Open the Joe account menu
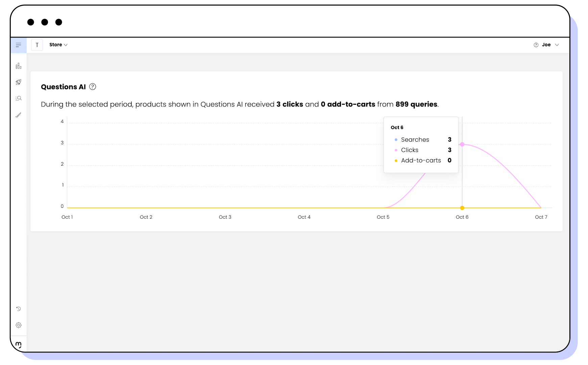This screenshot has height=365, width=588. [x=550, y=45]
